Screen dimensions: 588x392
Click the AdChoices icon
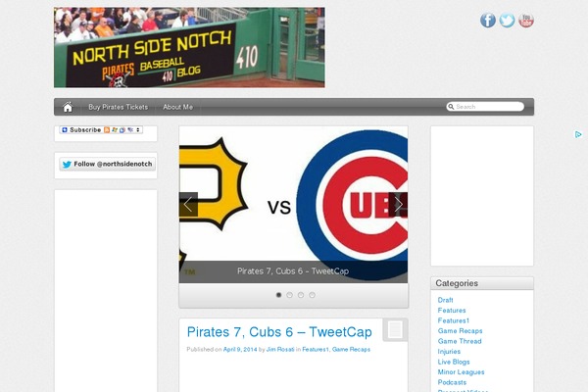[578, 134]
